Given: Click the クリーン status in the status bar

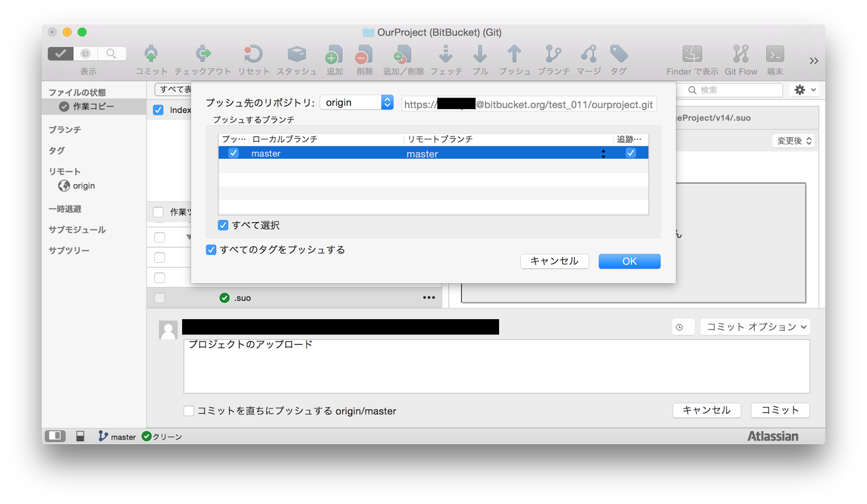Looking at the screenshot, I should (161, 437).
